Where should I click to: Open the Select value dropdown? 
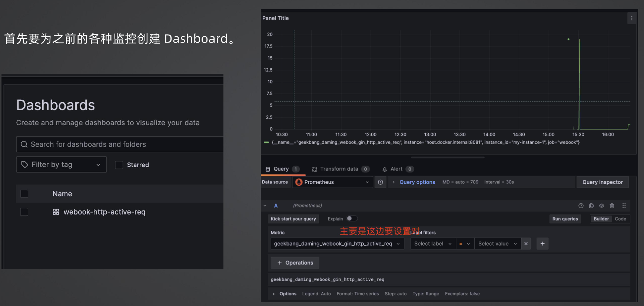(498, 244)
